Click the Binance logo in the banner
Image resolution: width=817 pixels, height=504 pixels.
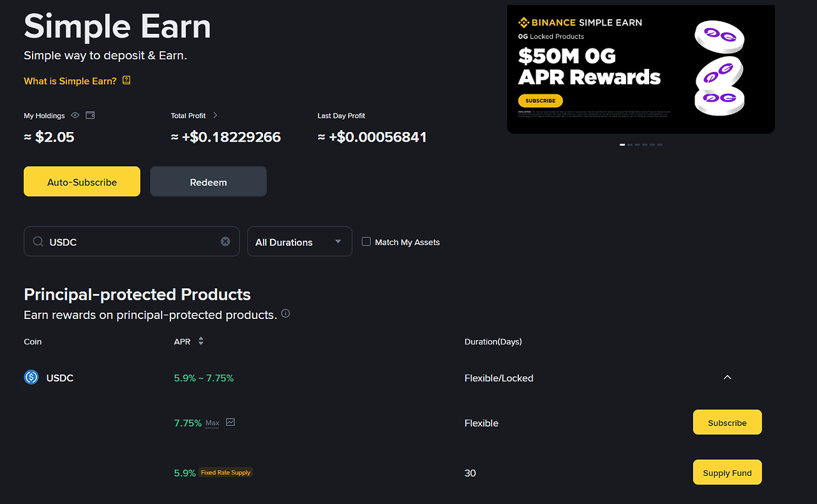coord(524,22)
